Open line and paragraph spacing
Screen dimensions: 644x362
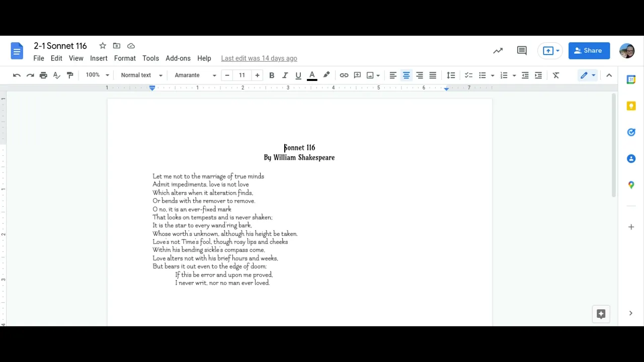pos(451,75)
